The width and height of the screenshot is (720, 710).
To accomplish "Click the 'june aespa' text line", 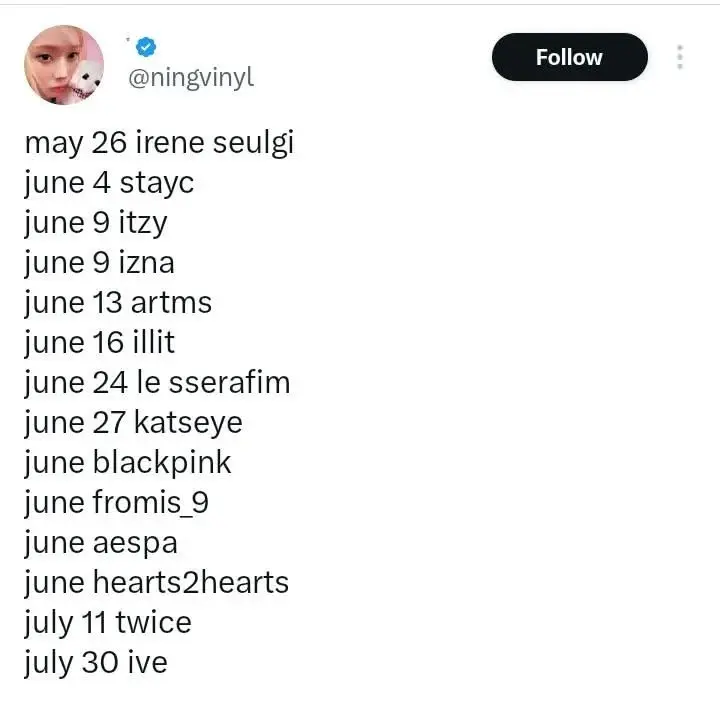I will pos(101,542).
